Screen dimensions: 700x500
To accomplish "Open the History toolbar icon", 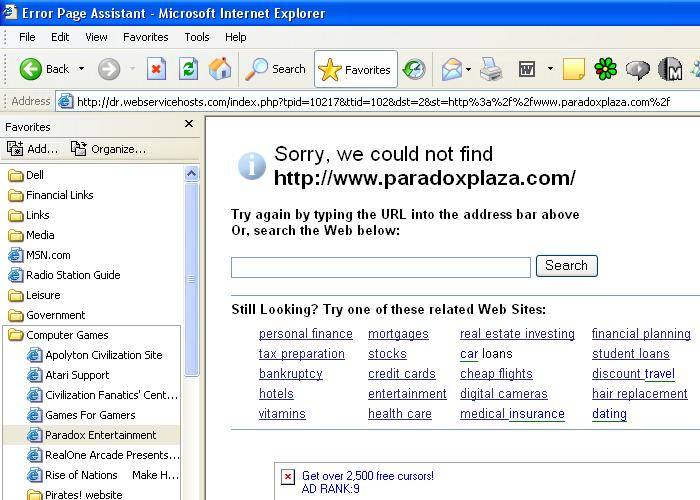I will [414, 69].
